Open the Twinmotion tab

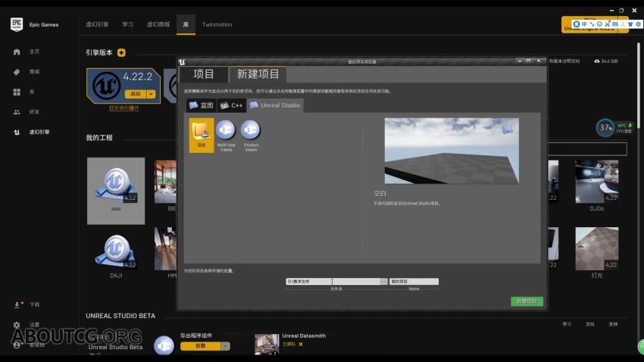217,25
